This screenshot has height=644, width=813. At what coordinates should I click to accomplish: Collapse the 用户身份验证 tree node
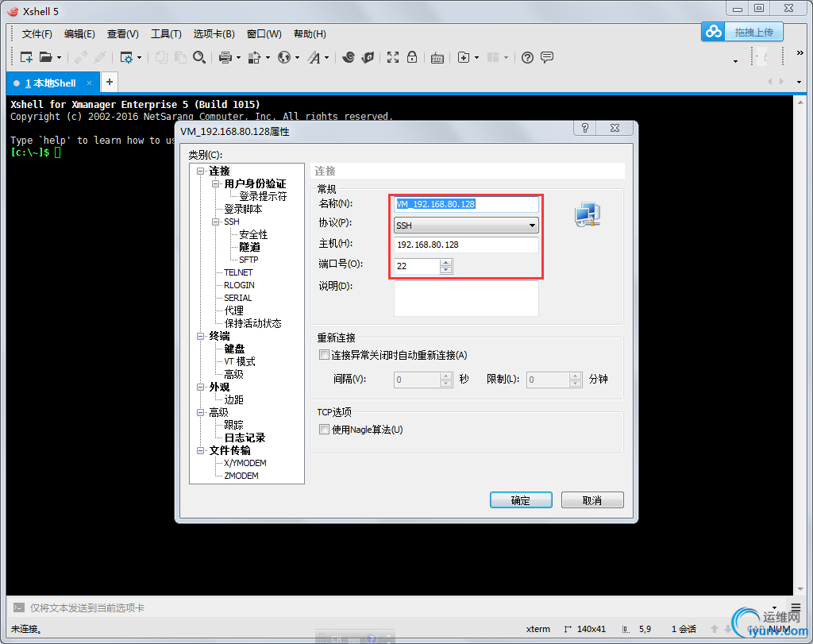215,183
